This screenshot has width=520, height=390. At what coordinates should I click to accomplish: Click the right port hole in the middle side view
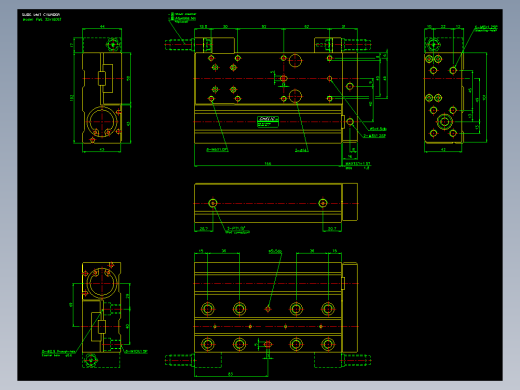(323, 203)
